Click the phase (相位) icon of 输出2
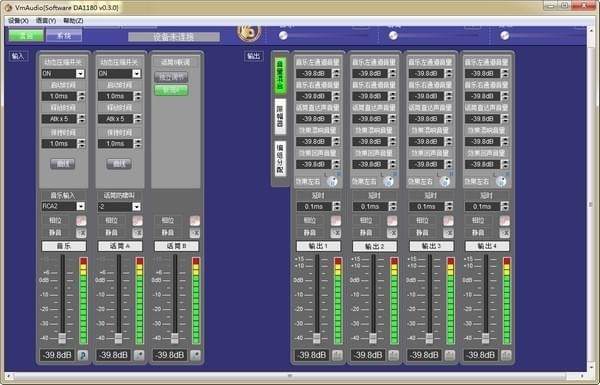This screenshot has width=600, height=385. (x=392, y=221)
